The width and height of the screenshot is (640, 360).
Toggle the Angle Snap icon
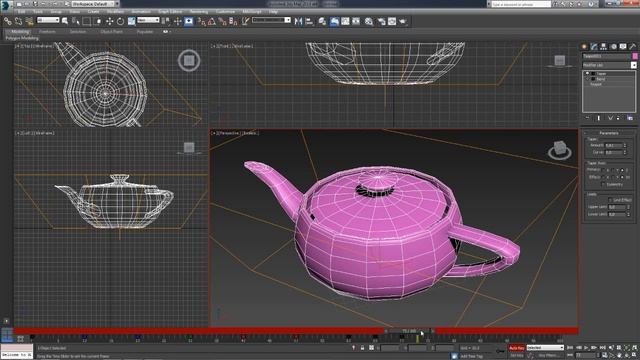(211, 21)
